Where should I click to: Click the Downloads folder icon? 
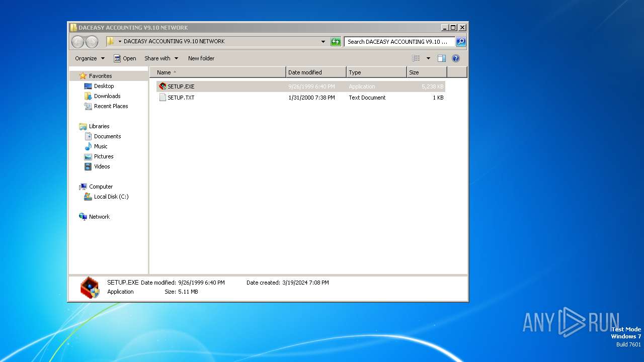[x=88, y=96]
